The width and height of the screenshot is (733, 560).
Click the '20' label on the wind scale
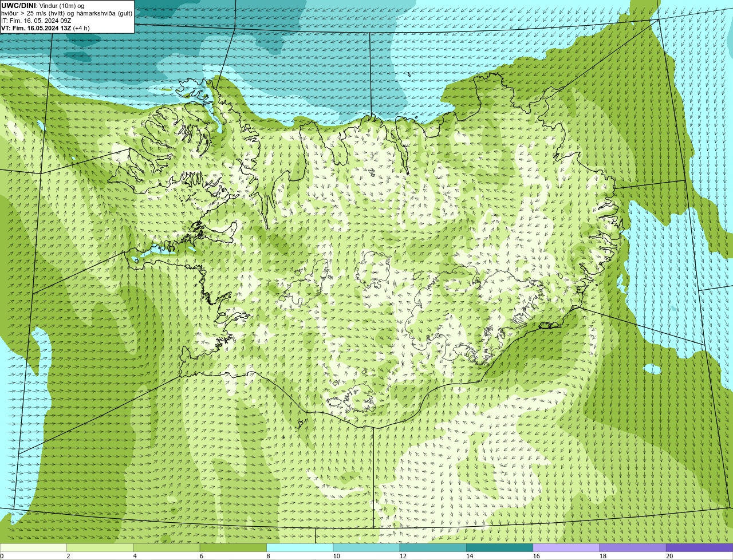[x=669, y=556]
